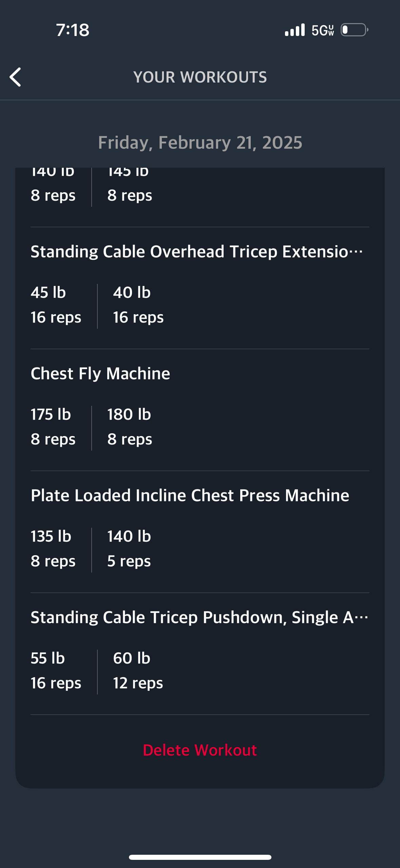400x868 pixels.
Task: Select the 175 lb 8 reps set
Action: point(53,427)
